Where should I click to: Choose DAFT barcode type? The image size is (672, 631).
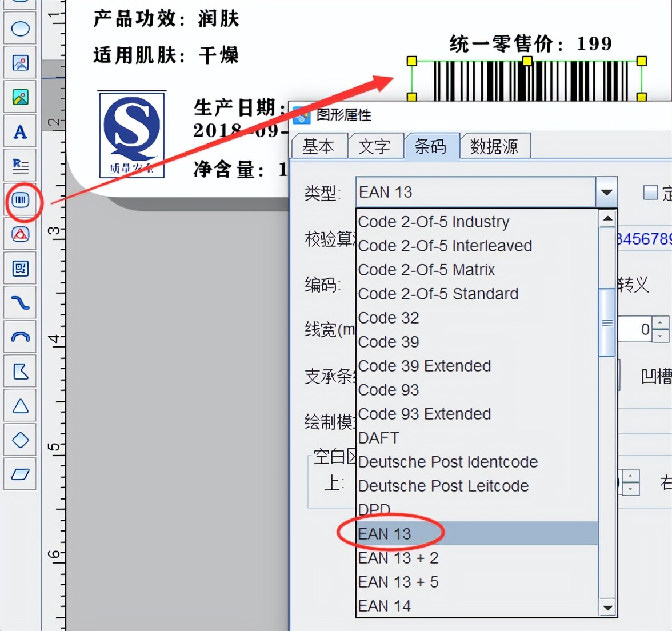coord(477,438)
